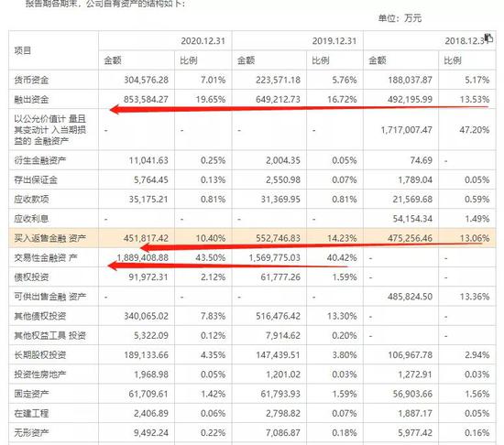Click the 货币资金 row label

tap(31, 80)
